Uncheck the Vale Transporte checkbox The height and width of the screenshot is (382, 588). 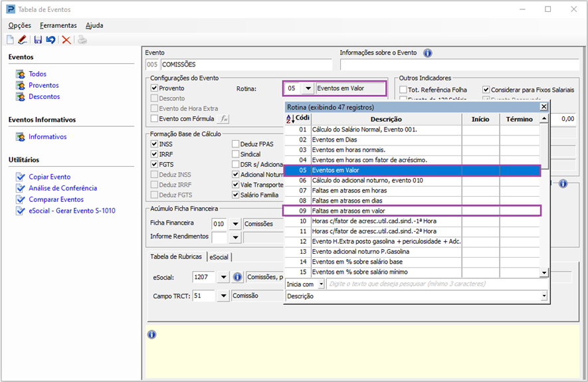click(235, 185)
